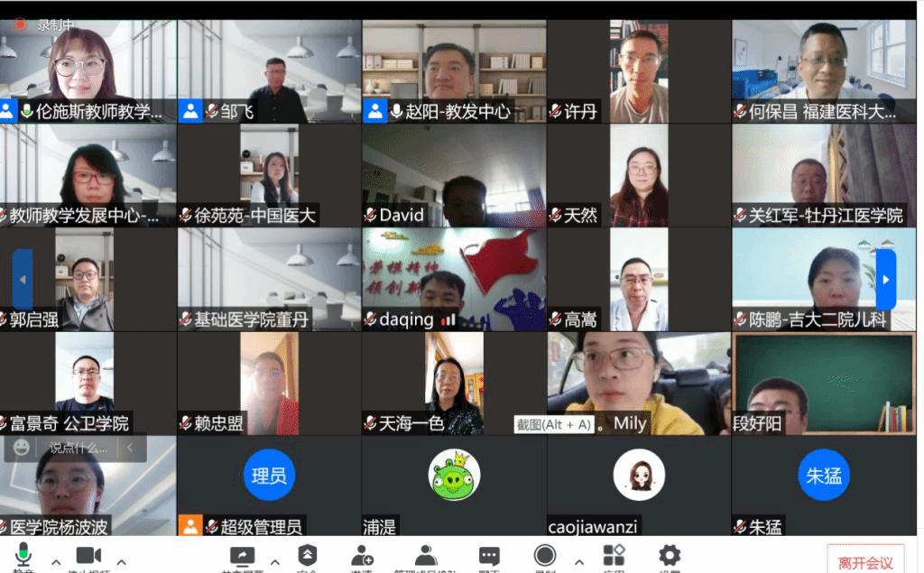The width and height of the screenshot is (924, 573).
Task: Open the settings gear icon
Action: (669, 556)
